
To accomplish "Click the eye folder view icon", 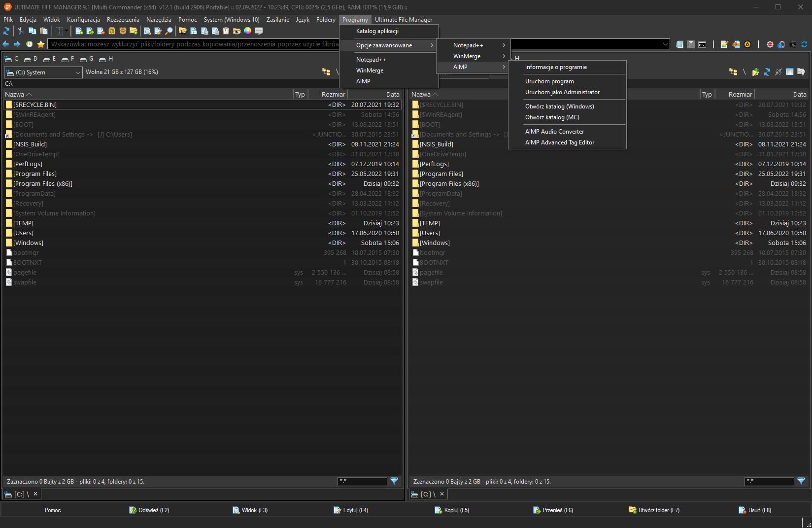I will click(237, 31).
